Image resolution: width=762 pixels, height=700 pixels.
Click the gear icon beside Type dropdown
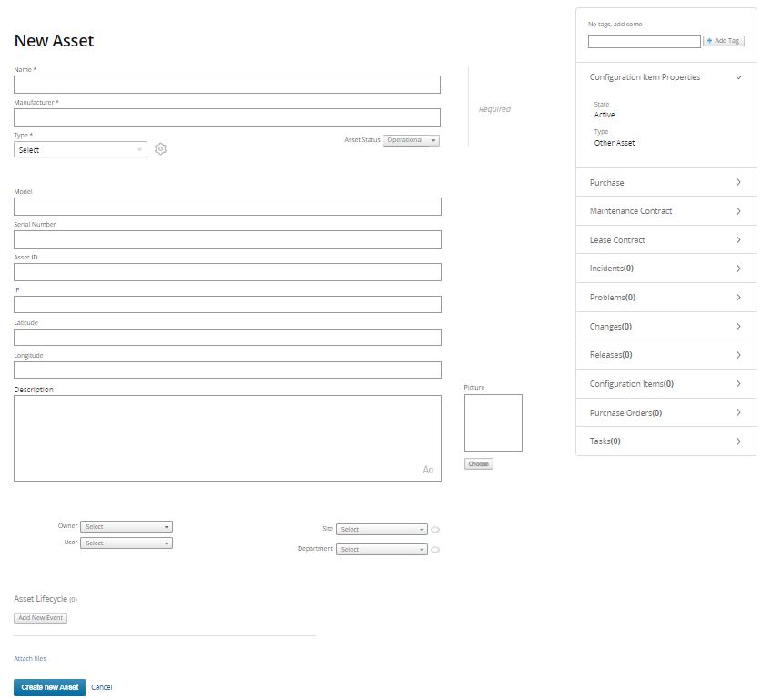(161, 149)
